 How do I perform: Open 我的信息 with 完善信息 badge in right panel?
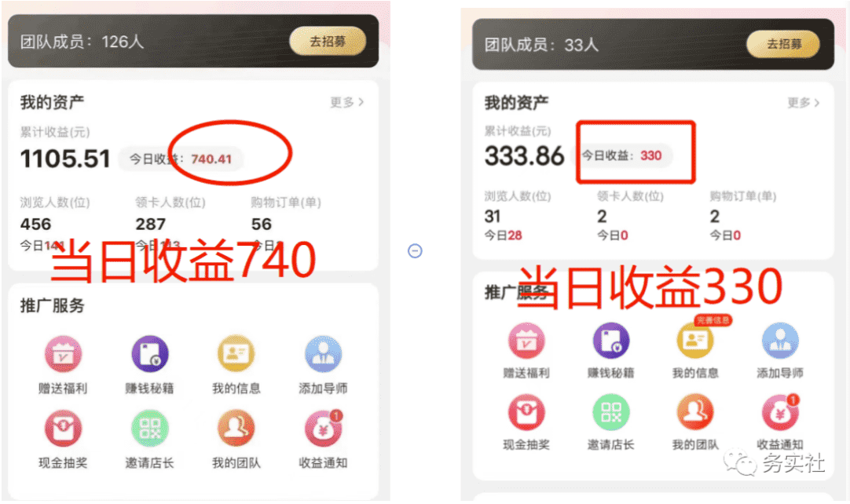tap(695, 341)
